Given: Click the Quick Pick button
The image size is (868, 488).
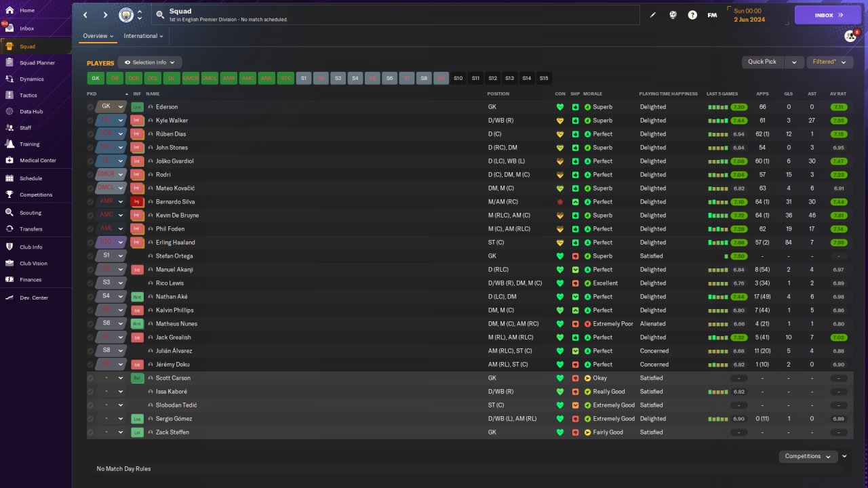Looking at the screenshot, I should pos(762,62).
